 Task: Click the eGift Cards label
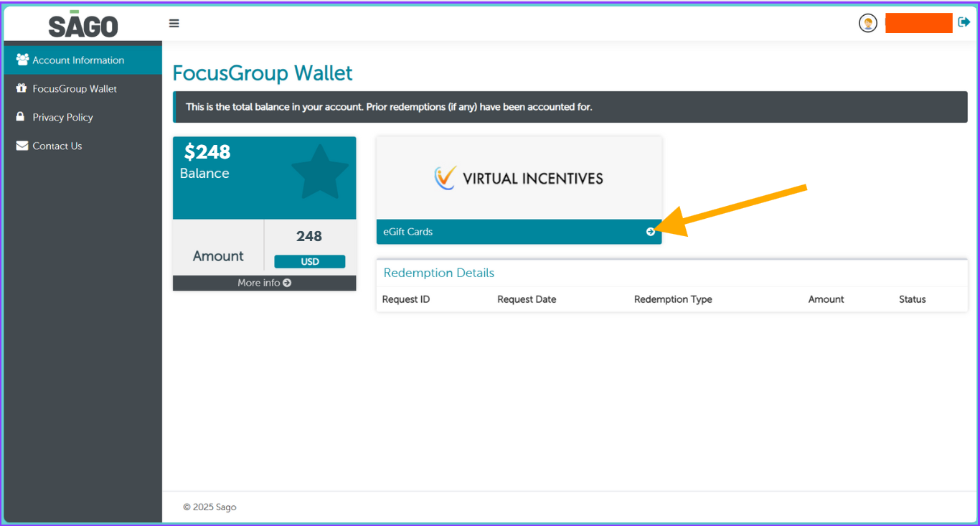click(x=408, y=232)
